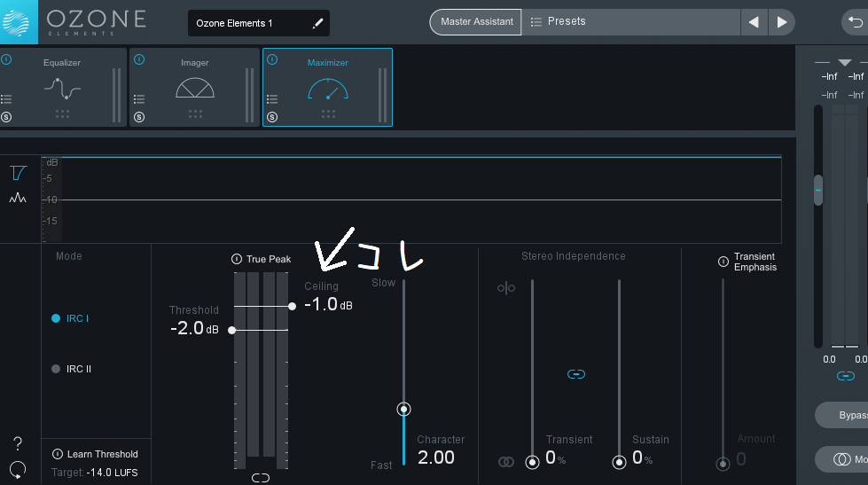Image resolution: width=868 pixels, height=485 pixels.
Task: Load previous preset with left arrow
Action: [x=754, y=22]
